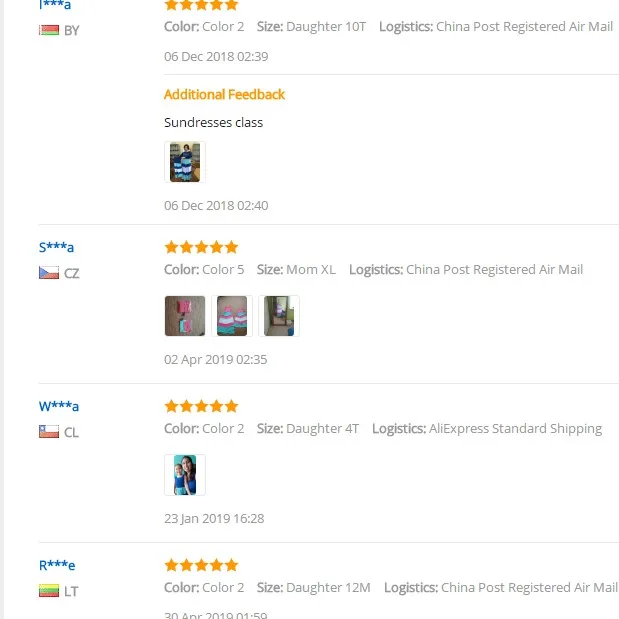
Task: Click the Chile flag icon next to CL
Action: click(x=49, y=431)
